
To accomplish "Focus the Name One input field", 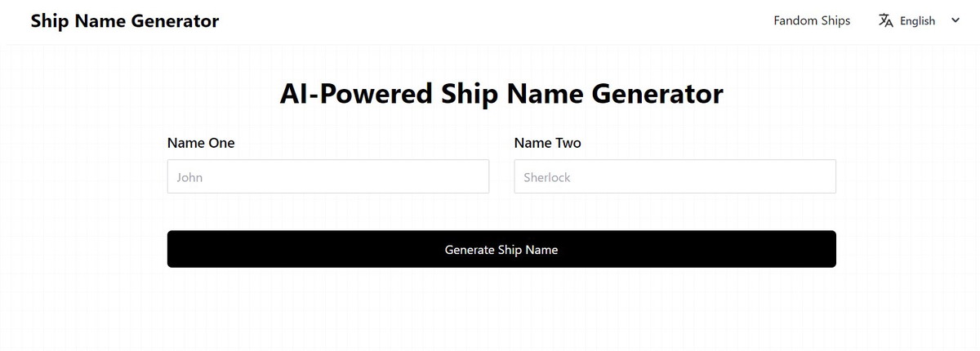I will tap(327, 176).
